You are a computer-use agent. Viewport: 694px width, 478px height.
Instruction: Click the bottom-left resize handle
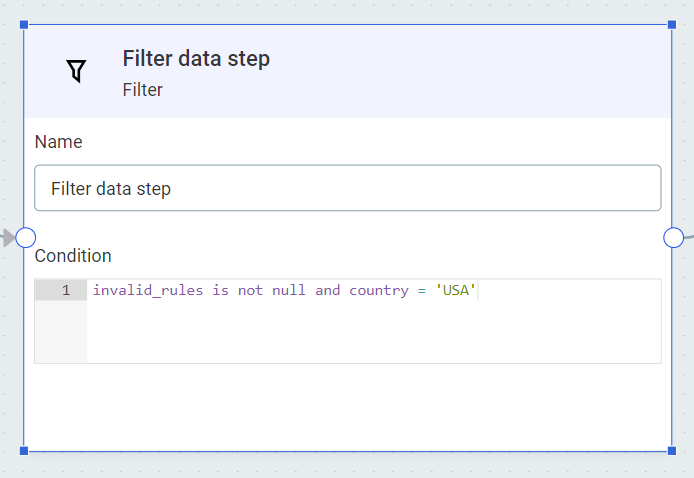point(24,451)
